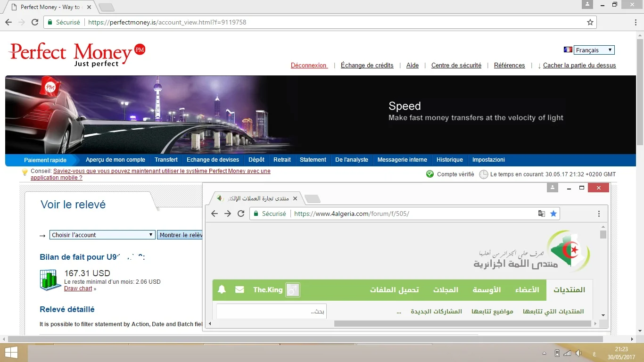Reload the Perfect Money page
Viewport: 644px width, 362px height.
point(35,22)
